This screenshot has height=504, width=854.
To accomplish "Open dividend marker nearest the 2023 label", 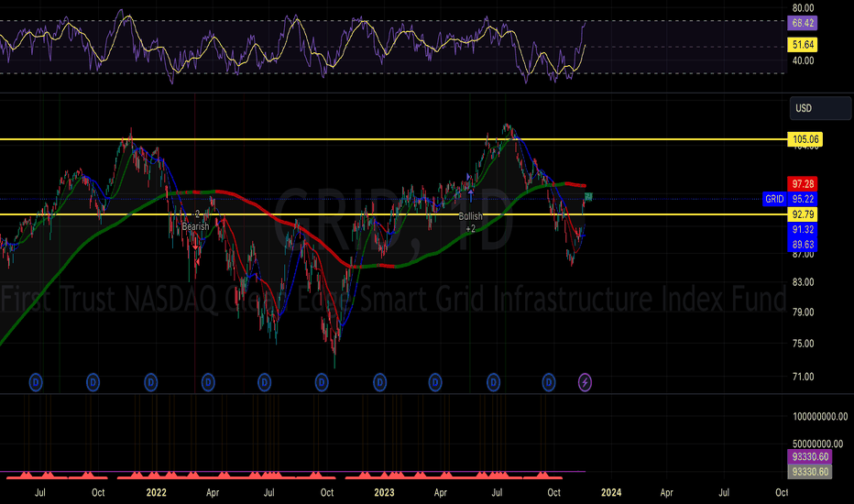I will (379, 382).
